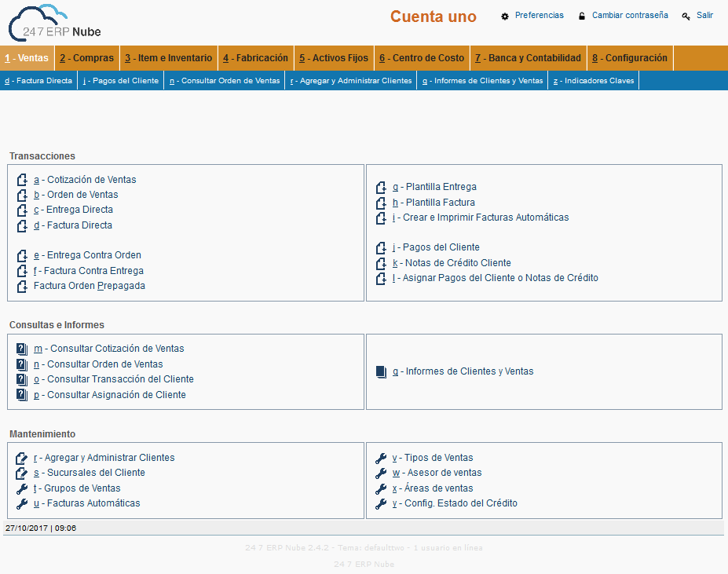
Task: Click the padlock icon beside Cambiar contraseña
Action: click(582, 16)
